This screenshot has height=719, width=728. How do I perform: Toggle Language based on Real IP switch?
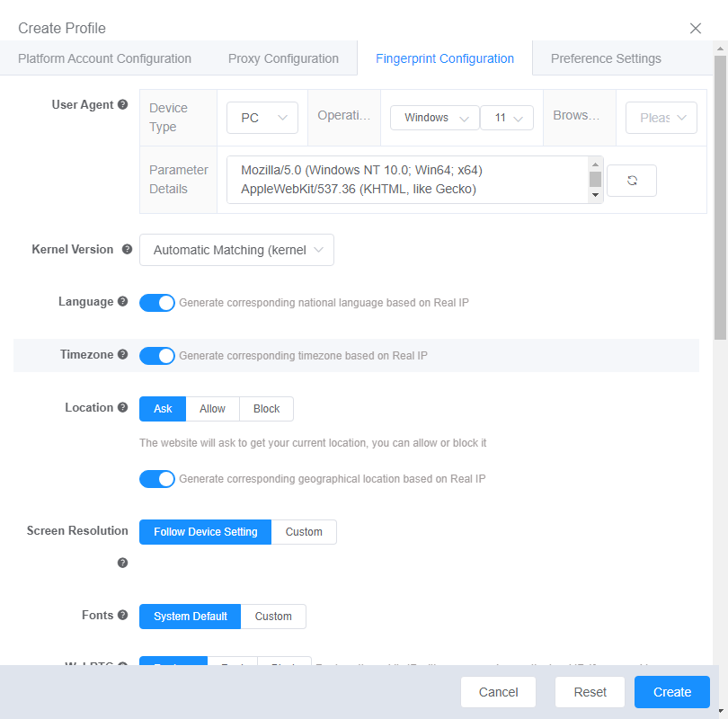tap(157, 303)
